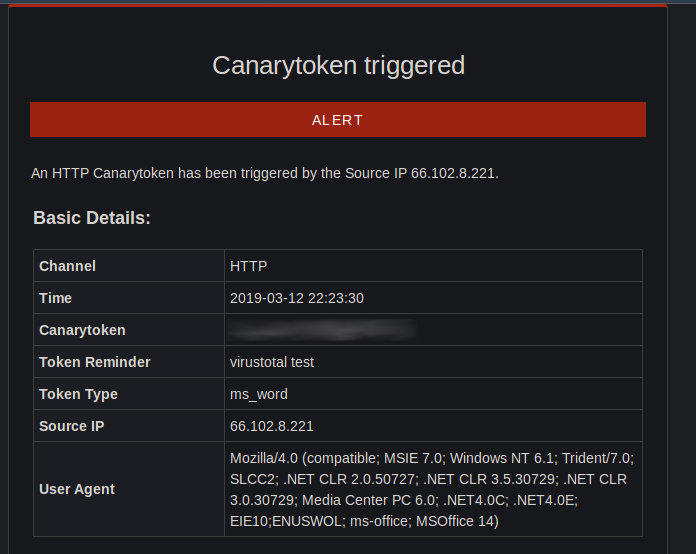Screen dimensions: 696x554
Task: Click the MSOffice 14 text in user agent
Action: pyautogui.click(x=457, y=521)
